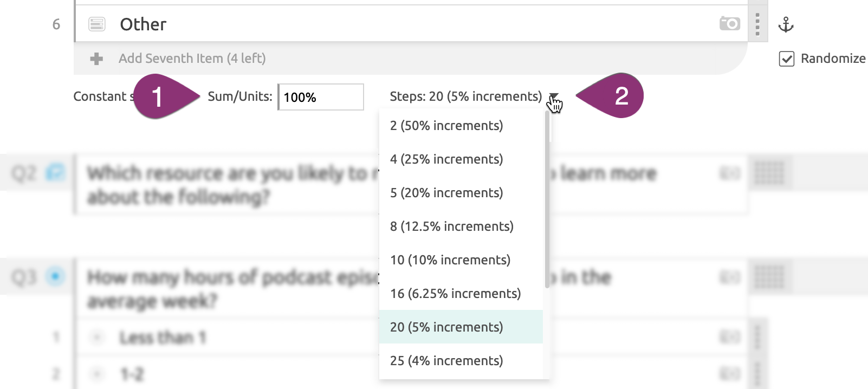Screen dimensions: 868x389
Task: Click the grid icon on question Q2
Action: (769, 173)
